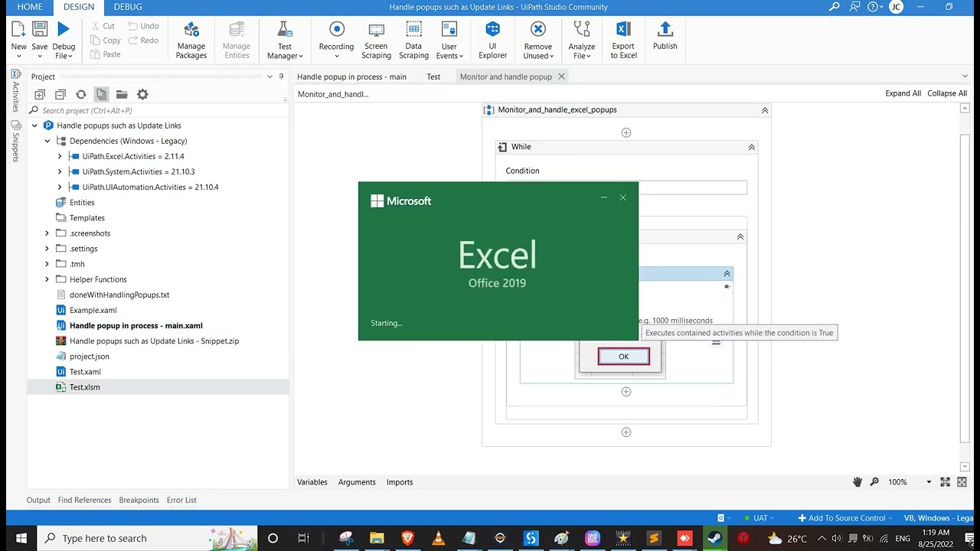This screenshot has height=551, width=980.
Task: Open the Snippets side panel
Action: click(15, 142)
